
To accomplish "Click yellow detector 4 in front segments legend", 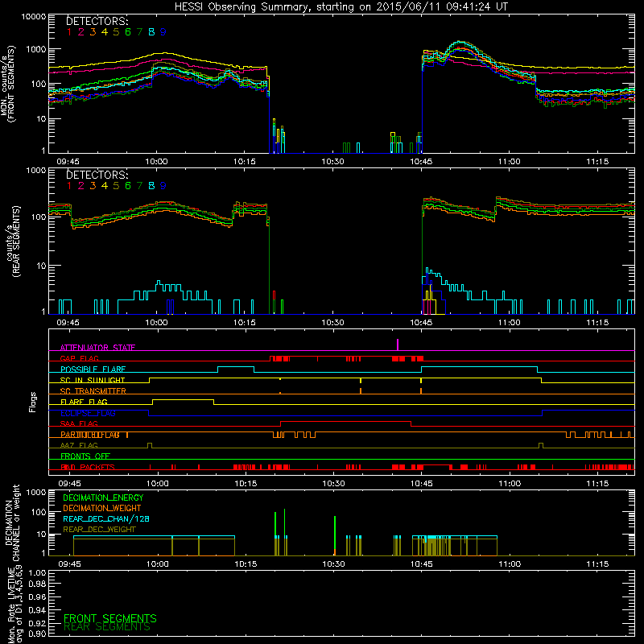I will coord(105,32).
